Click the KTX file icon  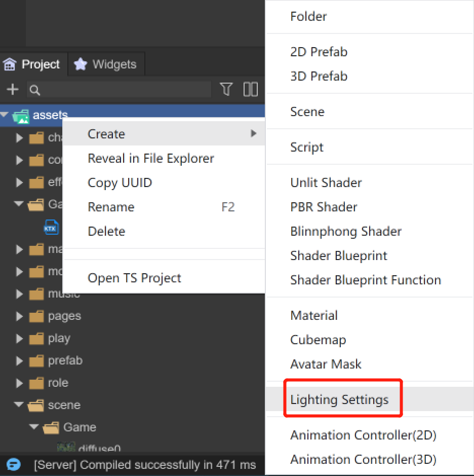(x=51, y=228)
